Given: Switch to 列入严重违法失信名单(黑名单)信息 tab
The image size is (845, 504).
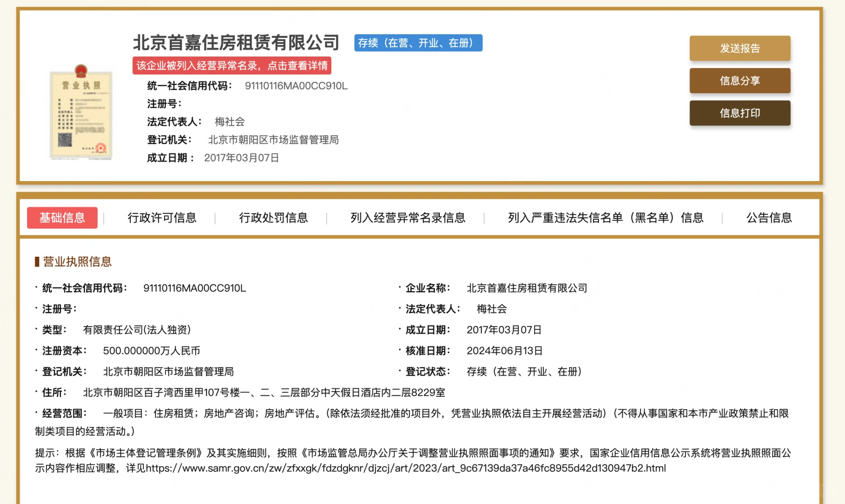Looking at the screenshot, I should pos(606,217).
